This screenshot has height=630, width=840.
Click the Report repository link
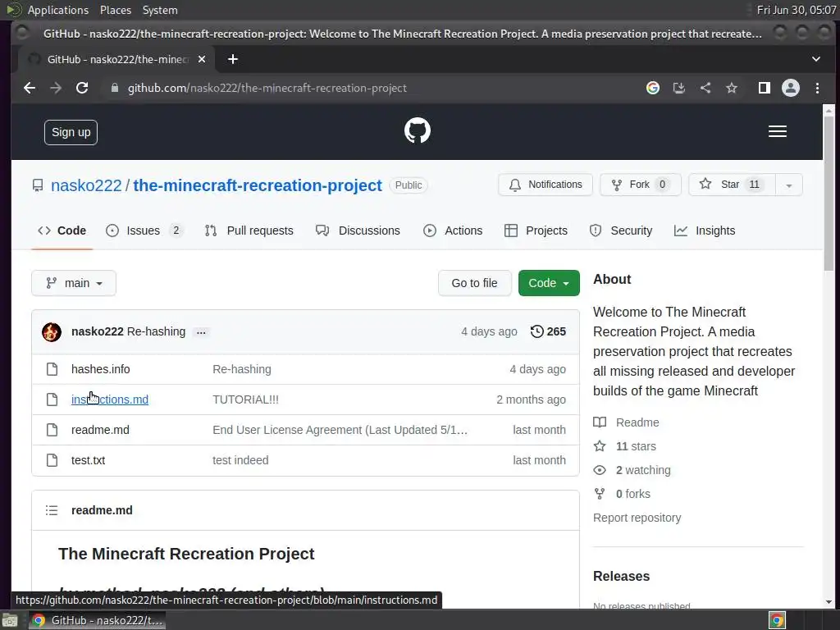click(x=637, y=518)
